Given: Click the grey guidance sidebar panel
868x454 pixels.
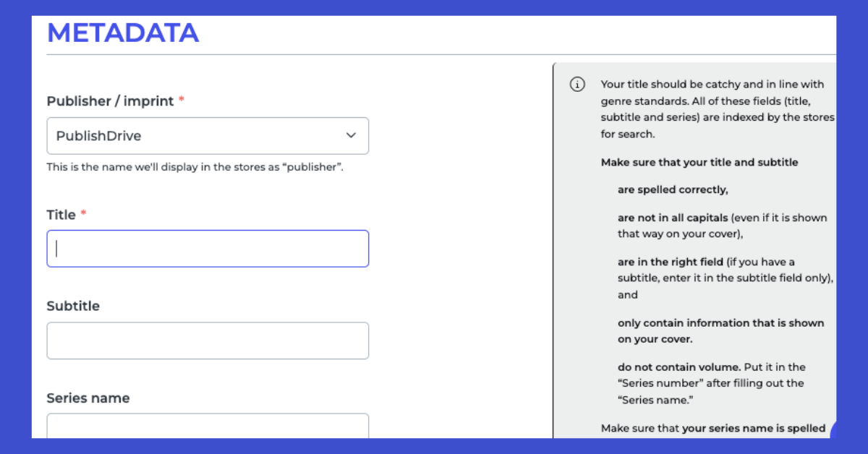Looking at the screenshot, I should pos(694,253).
